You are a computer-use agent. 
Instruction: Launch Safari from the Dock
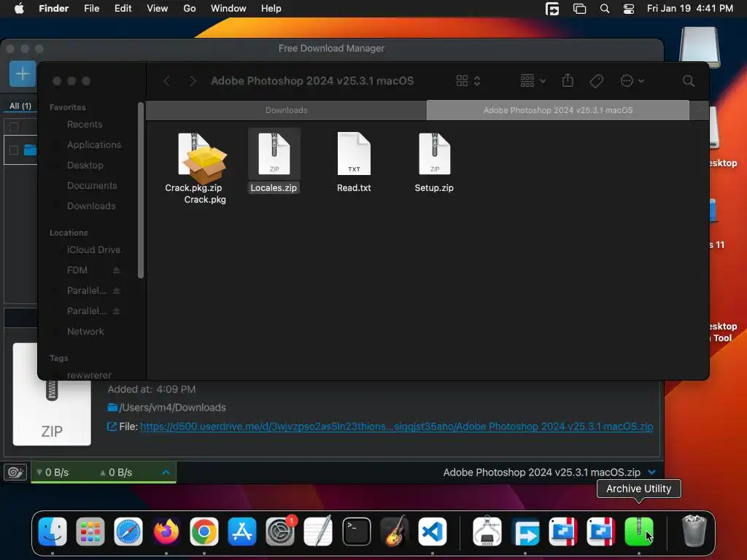[128, 532]
